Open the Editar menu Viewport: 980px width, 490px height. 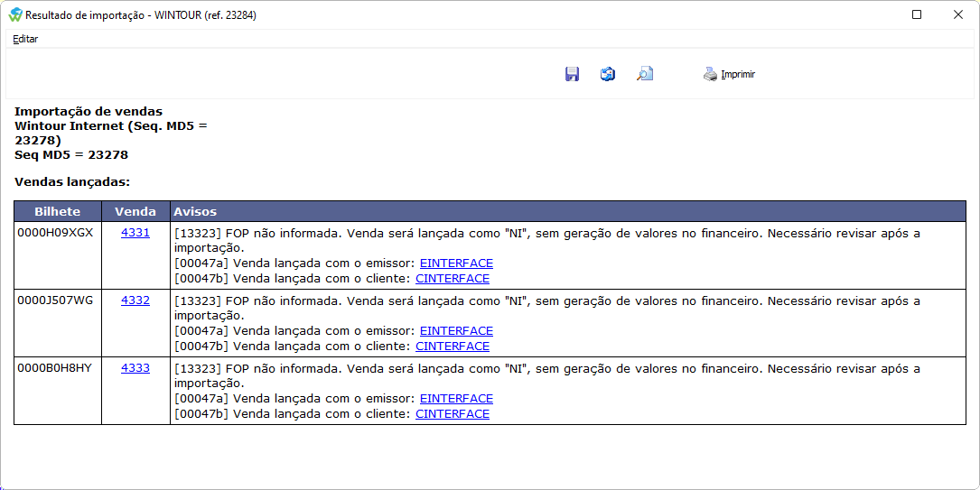tap(25, 39)
